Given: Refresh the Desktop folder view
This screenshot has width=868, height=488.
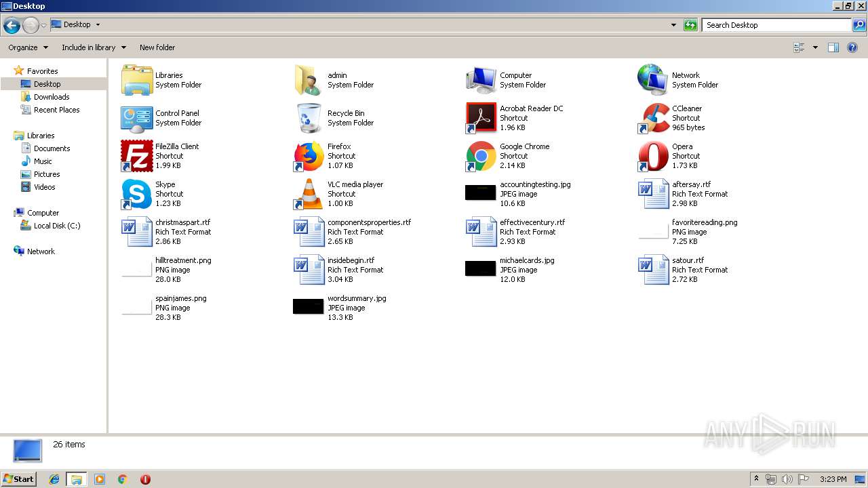Looking at the screenshot, I should [690, 25].
